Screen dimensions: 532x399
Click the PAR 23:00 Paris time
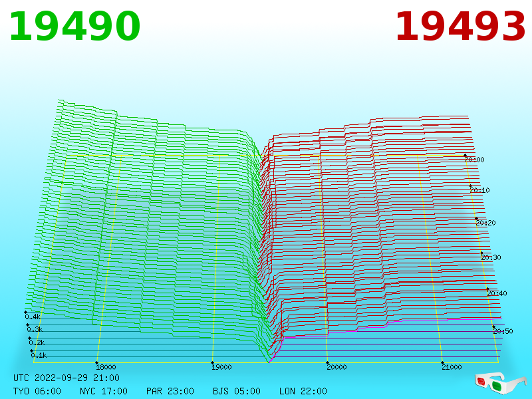coord(170,391)
